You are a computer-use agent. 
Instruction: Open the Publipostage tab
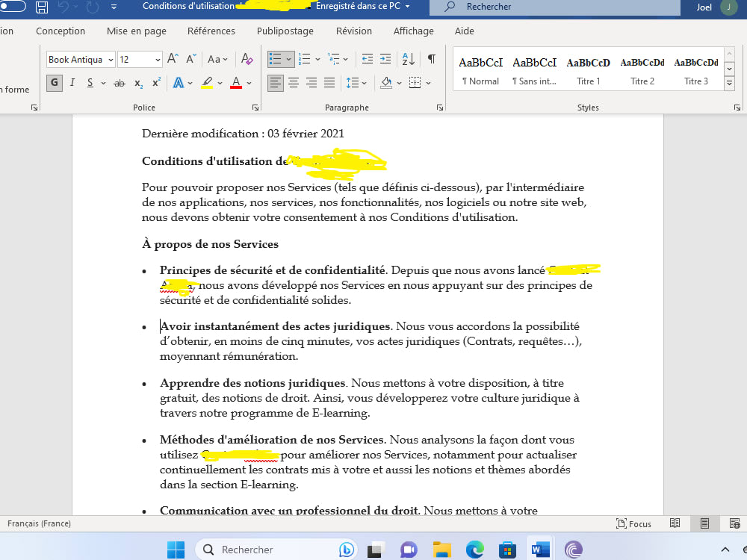click(x=285, y=31)
